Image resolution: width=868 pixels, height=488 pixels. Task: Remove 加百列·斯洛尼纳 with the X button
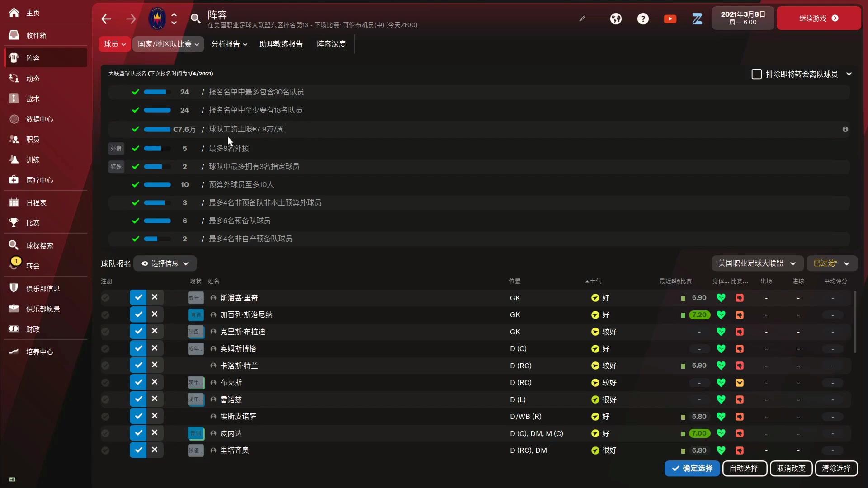coord(155,314)
